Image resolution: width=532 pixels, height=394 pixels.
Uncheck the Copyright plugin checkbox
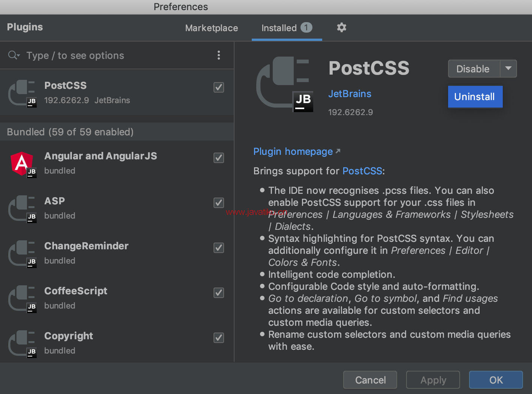pos(219,338)
